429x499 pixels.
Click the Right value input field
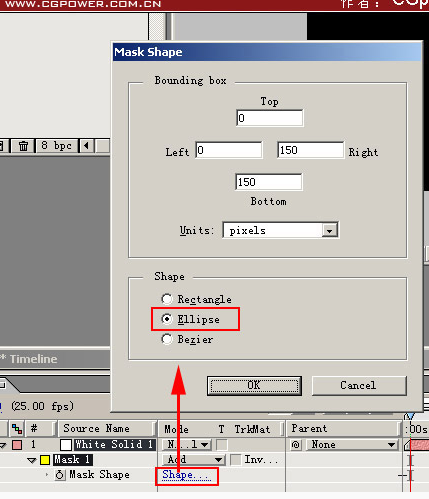point(310,150)
